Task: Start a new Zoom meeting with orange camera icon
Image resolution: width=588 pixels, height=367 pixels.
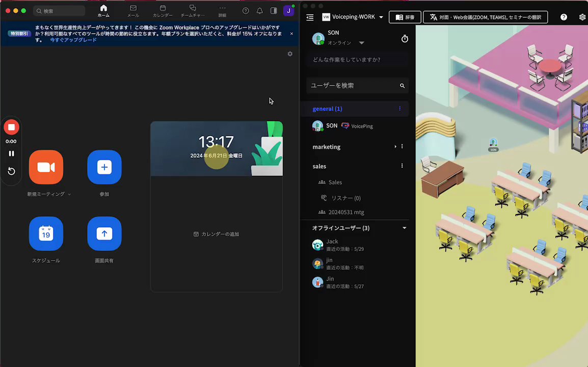Action: coord(46,167)
